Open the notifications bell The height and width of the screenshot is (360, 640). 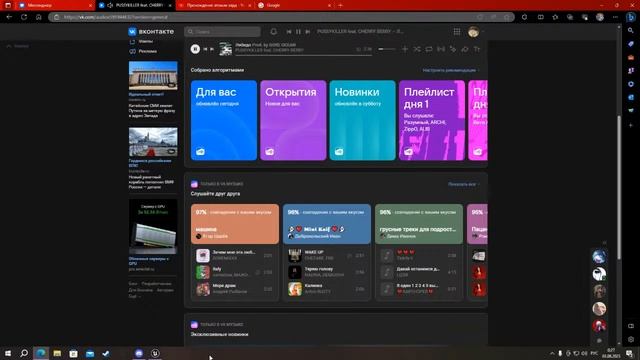(x=273, y=31)
